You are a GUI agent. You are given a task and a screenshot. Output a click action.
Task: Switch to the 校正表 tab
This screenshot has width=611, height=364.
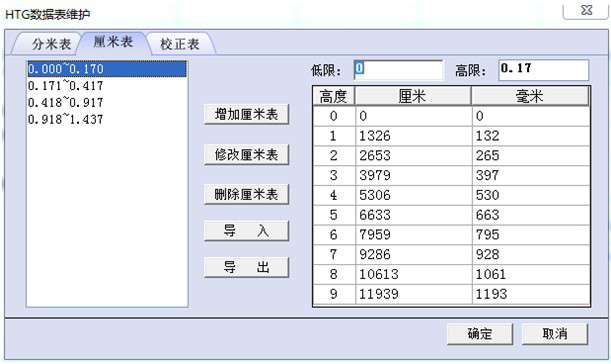point(180,44)
